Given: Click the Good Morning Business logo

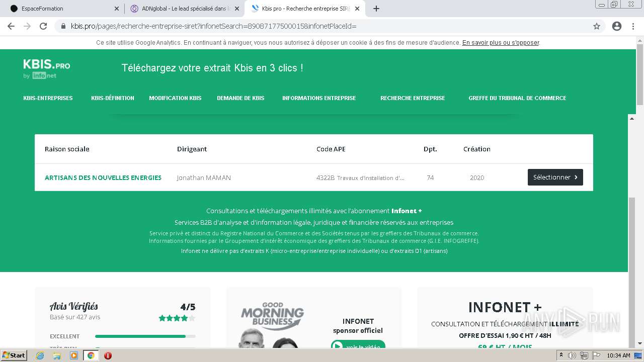Looking at the screenshot, I should point(272,316).
